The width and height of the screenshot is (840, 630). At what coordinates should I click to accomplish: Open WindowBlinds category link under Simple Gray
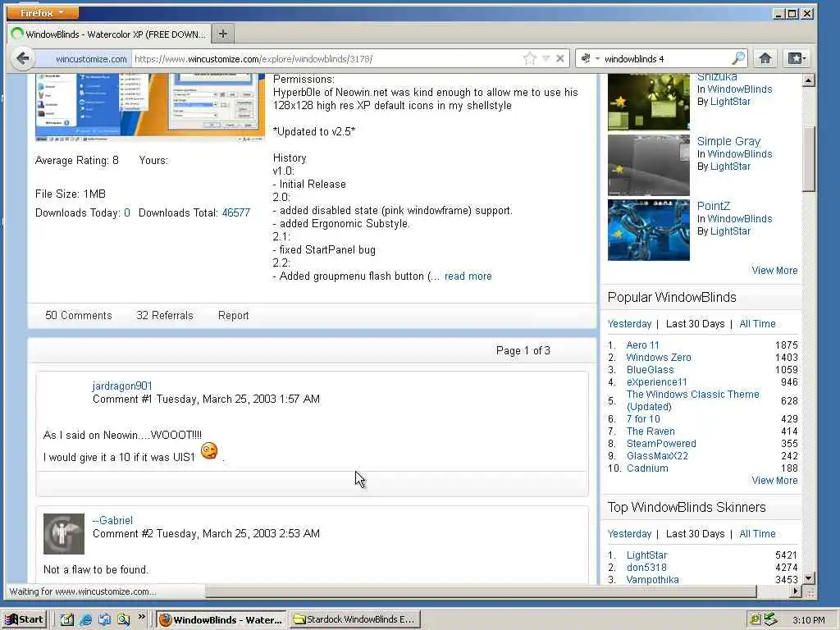pyautogui.click(x=739, y=154)
